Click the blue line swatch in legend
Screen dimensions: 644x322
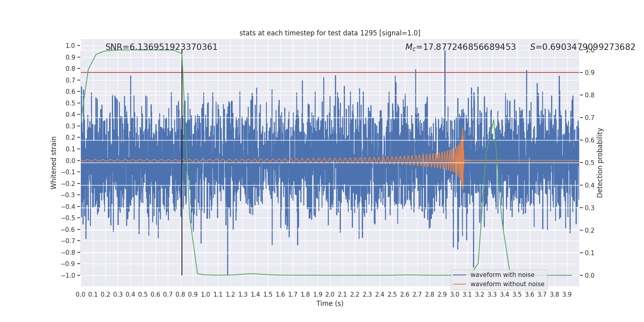coord(459,275)
